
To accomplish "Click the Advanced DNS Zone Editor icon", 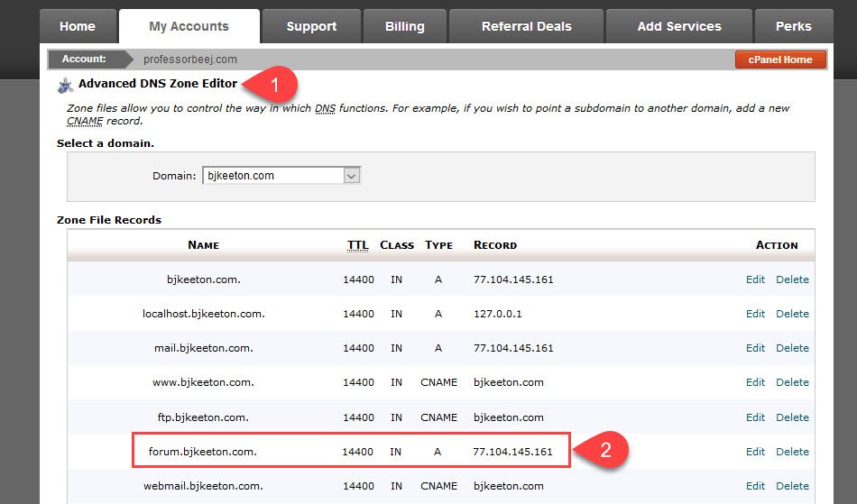I will pos(65,85).
